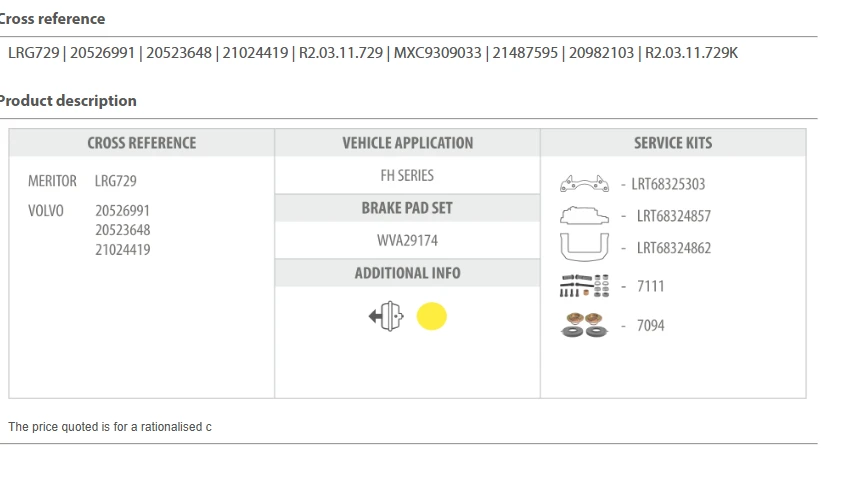Click the bolts and seals kit icon for 7111

click(x=585, y=286)
